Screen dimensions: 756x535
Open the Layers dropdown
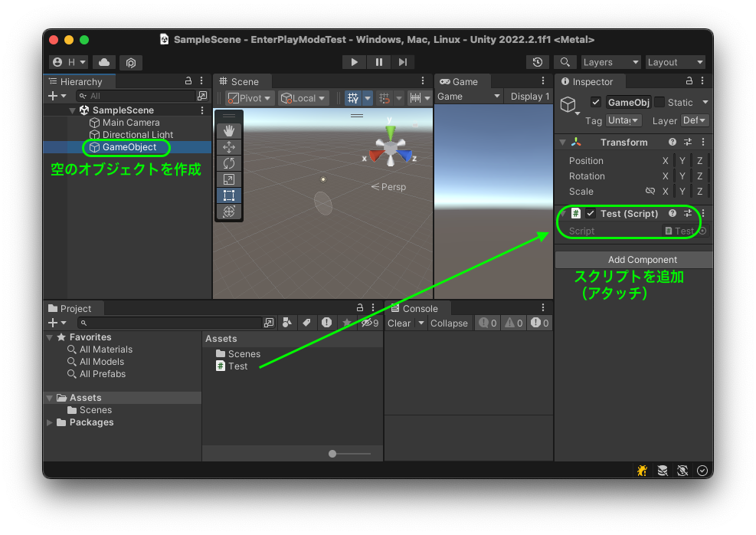pyautogui.click(x=611, y=62)
